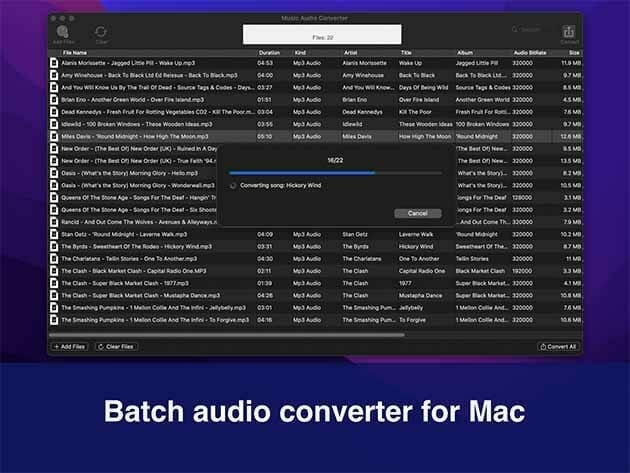Click the Convert icon in the toolbar
This screenshot has height=473, width=630.
tap(568, 32)
